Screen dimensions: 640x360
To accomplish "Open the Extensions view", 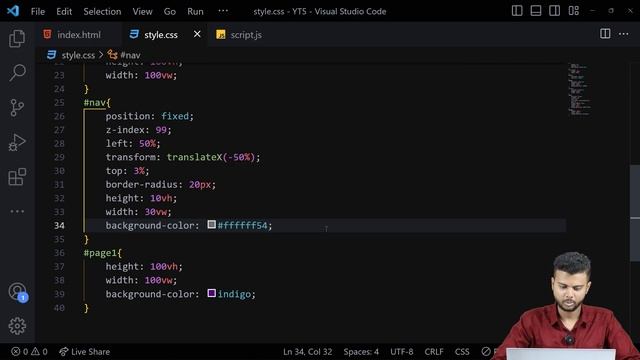I will [x=17, y=177].
